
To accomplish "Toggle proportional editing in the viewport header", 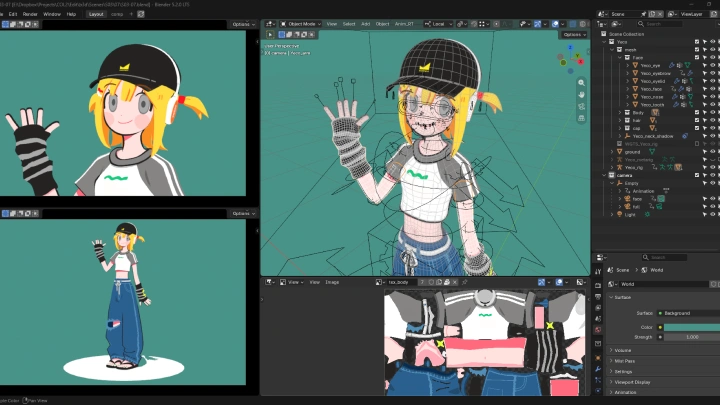I will coord(496,24).
